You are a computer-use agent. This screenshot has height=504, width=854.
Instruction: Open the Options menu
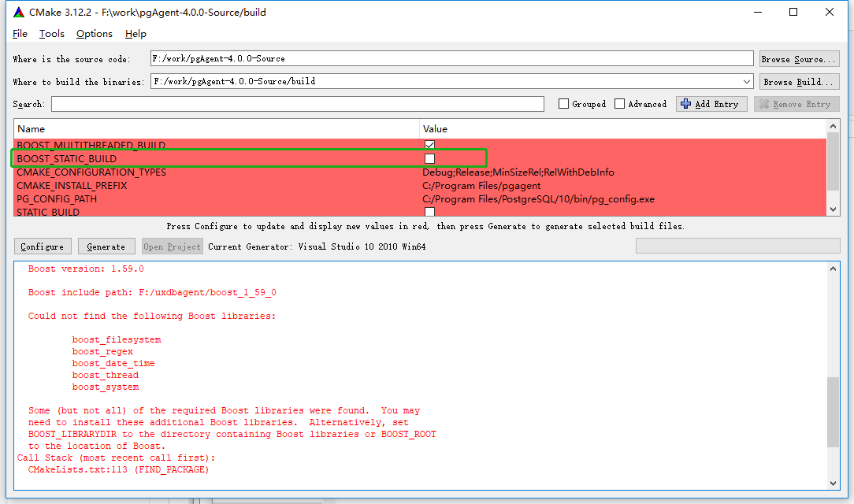95,34
